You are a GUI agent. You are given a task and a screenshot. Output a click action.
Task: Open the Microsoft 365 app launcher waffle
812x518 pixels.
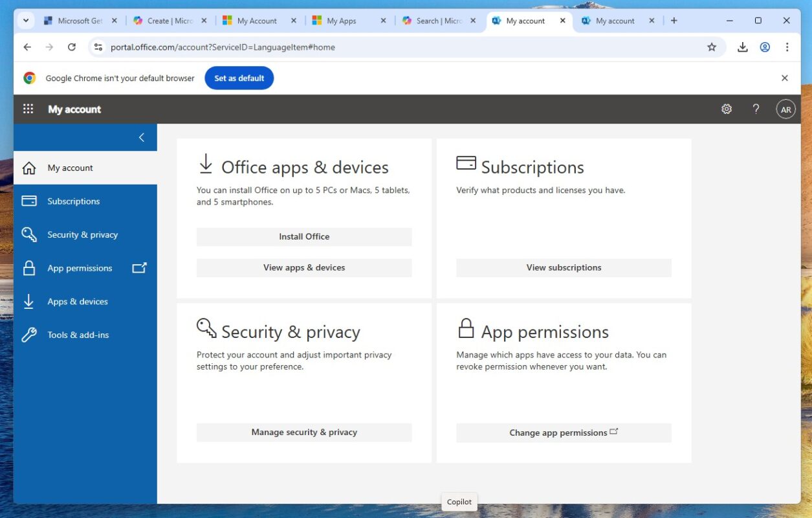28,109
